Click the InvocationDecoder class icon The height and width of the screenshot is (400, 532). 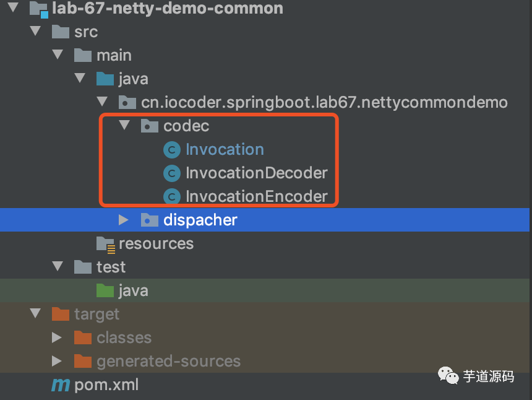point(172,173)
